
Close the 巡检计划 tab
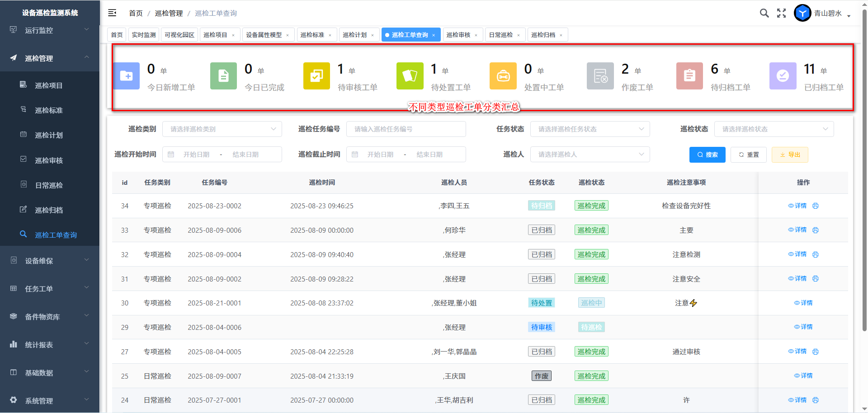click(373, 35)
